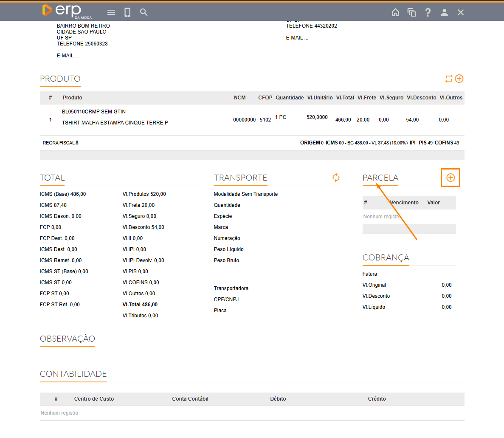Add a new product with plus icon
The image size is (504, 438).
(459, 79)
